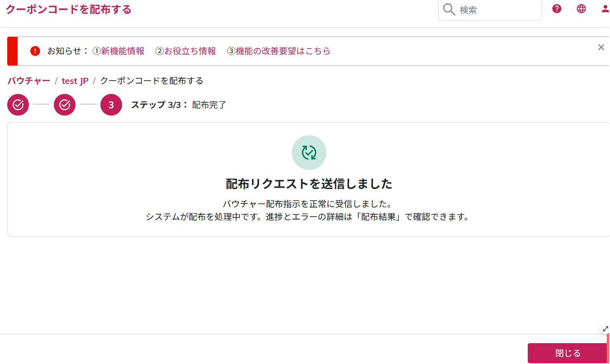
Task: Click the magnifying glass search icon
Action: pyautogui.click(x=449, y=10)
